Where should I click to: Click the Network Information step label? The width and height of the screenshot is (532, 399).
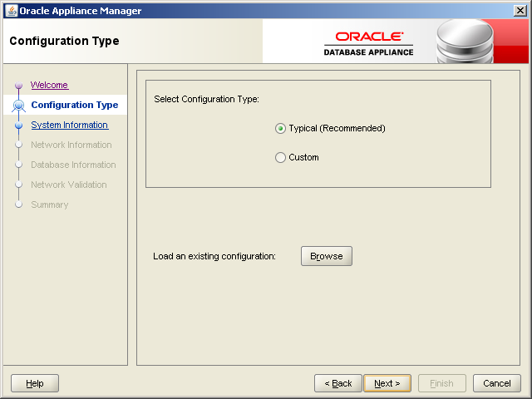pyautogui.click(x=71, y=145)
